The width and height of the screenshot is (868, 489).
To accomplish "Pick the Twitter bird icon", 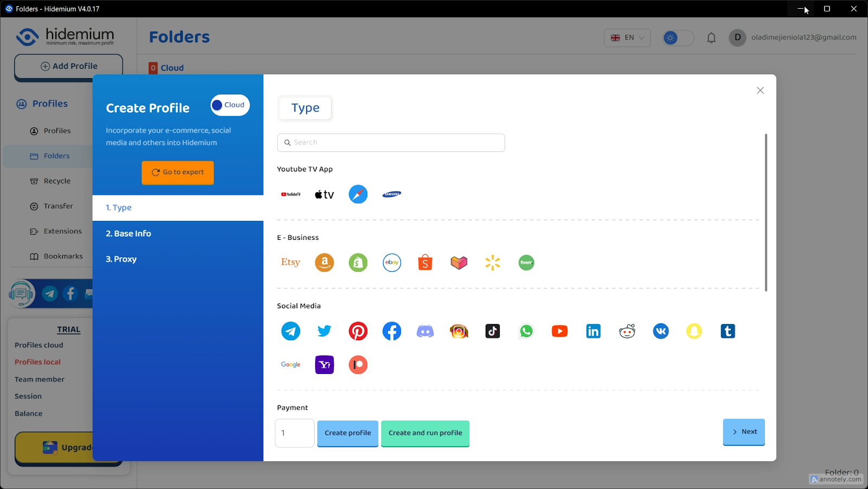I will click(324, 331).
